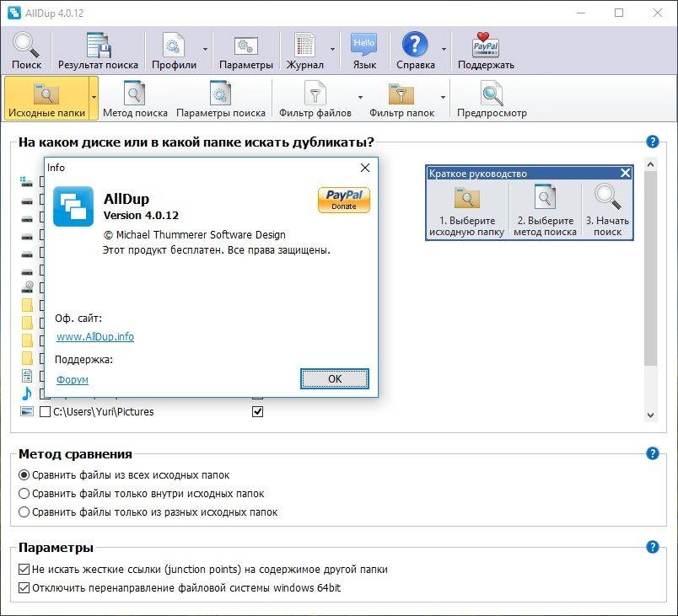This screenshot has width=678, height=616.
Task: Click the AllDup logo in Info dialog
Action: tap(73, 206)
